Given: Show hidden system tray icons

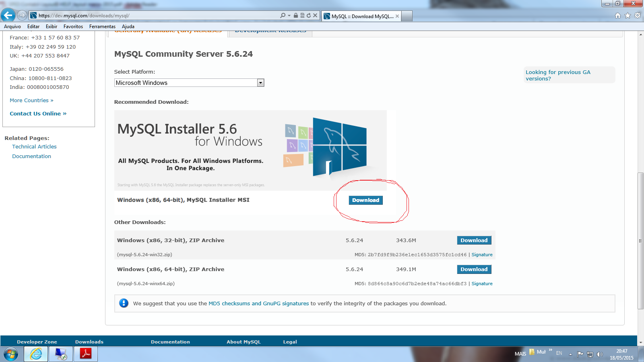Looking at the screenshot, I should 570,354.
